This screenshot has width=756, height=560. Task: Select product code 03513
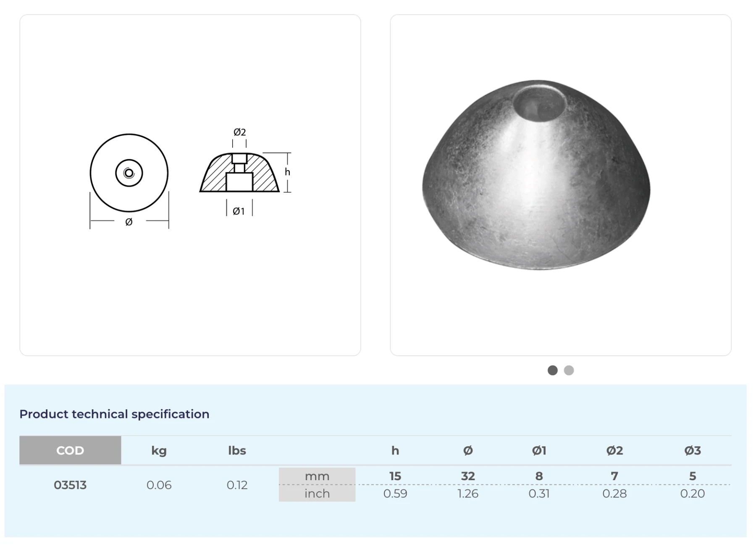(x=70, y=485)
